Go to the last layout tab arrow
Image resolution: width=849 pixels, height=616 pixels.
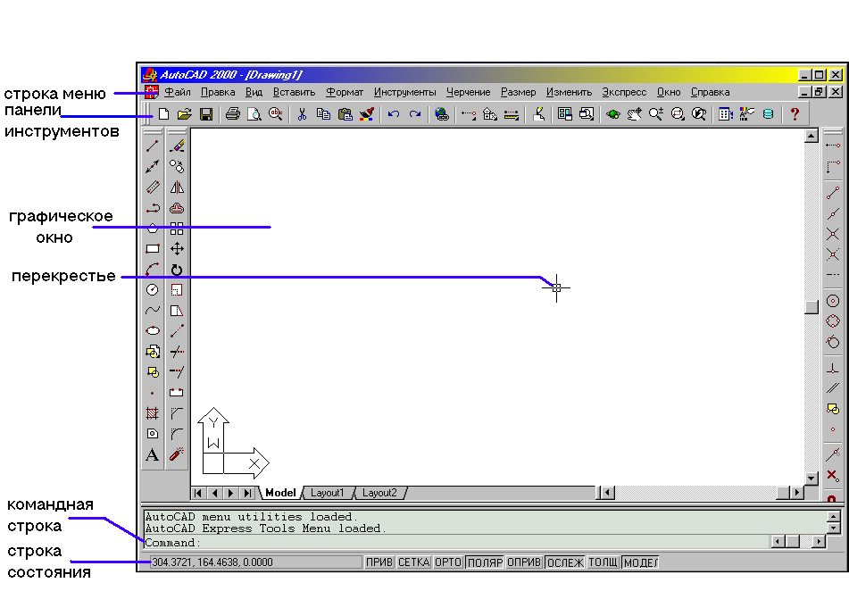pyautogui.click(x=247, y=493)
